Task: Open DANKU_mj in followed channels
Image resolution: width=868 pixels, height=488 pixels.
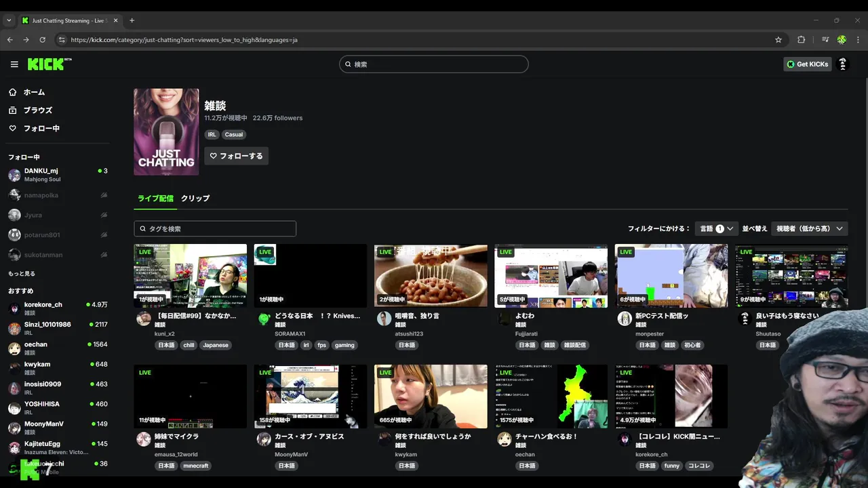Action: tap(57, 175)
